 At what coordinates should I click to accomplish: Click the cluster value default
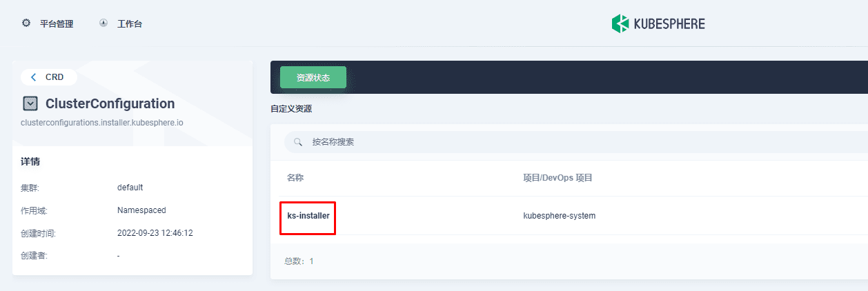click(130, 188)
